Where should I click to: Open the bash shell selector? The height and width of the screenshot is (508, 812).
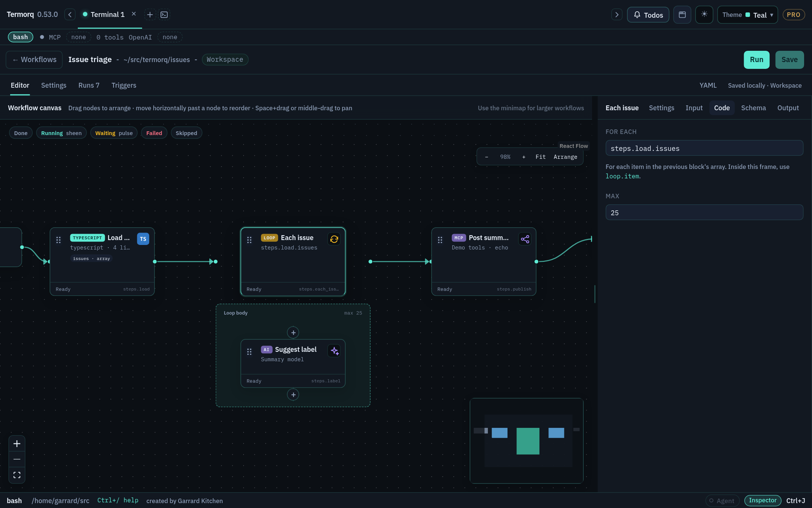(20, 37)
